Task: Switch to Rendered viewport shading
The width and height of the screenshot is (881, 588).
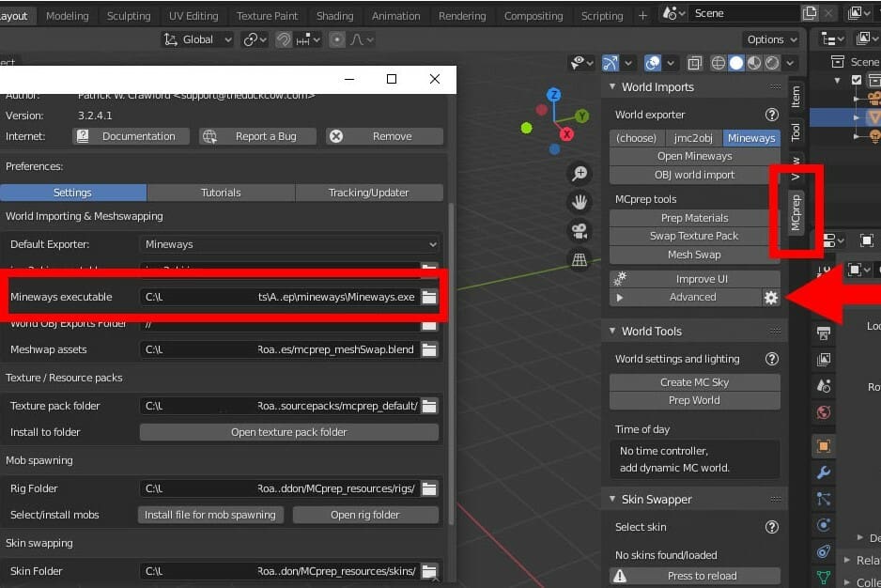Action: (773, 63)
